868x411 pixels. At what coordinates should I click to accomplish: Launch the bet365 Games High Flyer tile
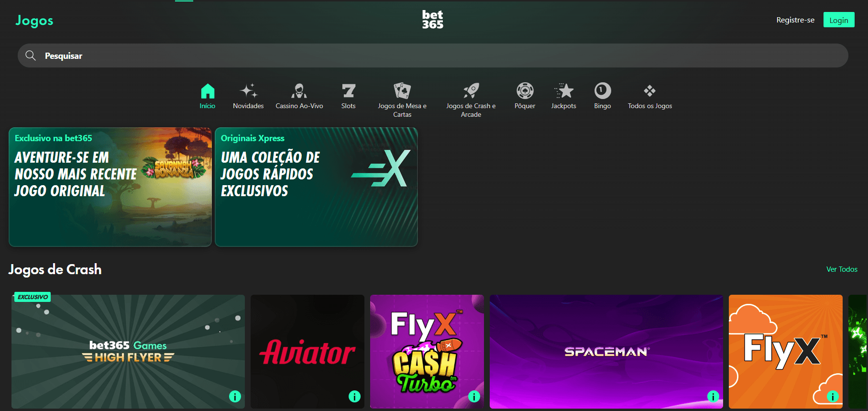pyautogui.click(x=128, y=352)
